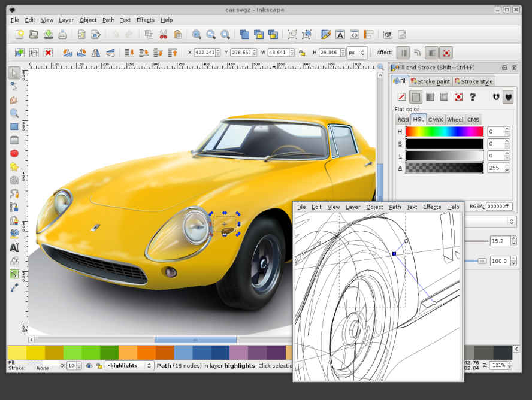Open the File menu in main window

click(15, 20)
